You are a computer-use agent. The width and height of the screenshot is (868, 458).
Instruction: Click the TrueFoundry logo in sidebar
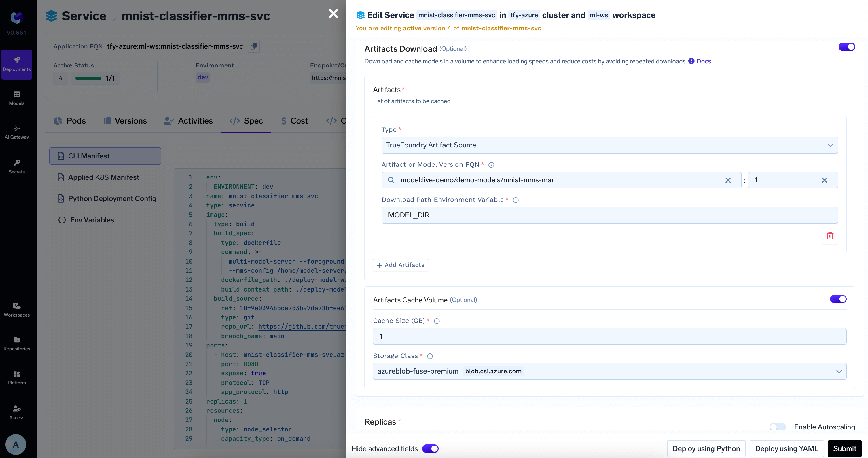[x=16, y=18]
